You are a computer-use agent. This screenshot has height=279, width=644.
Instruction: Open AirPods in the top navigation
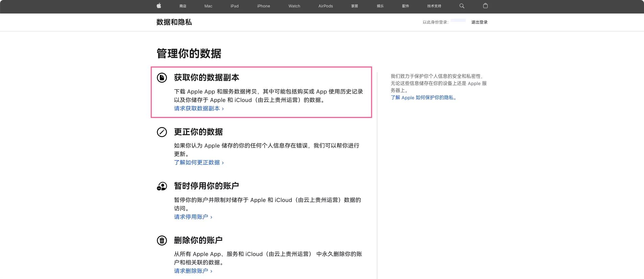point(326,6)
